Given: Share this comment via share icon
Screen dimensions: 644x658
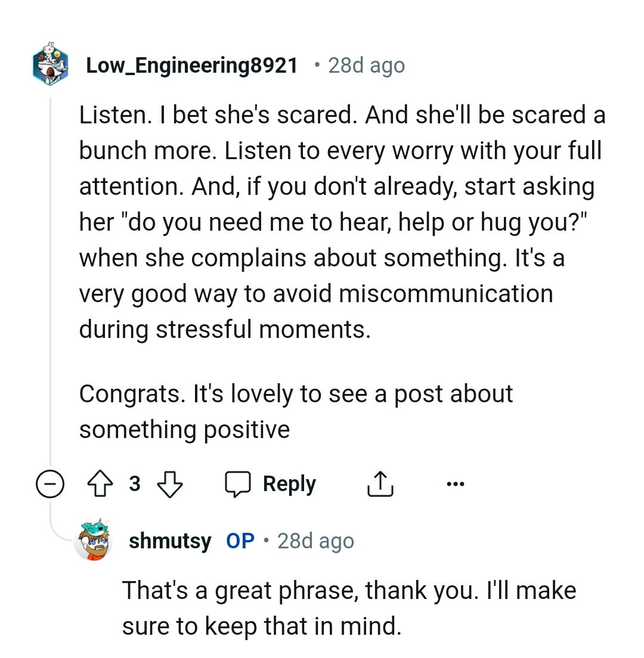Looking at the screenshot, I should tap(379, 485).
